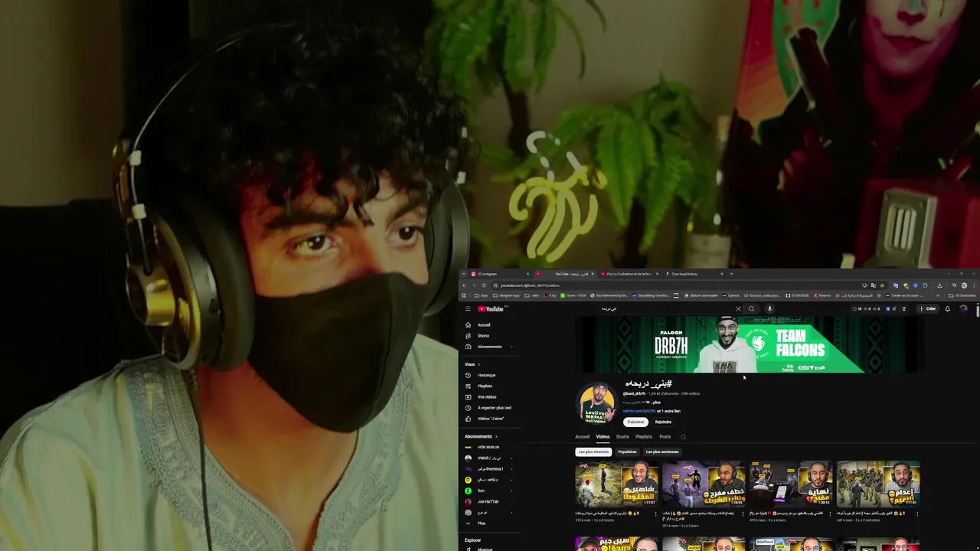Screen dimensions: 980x551
Task: Open the Joe HaTTab subscription channel
Action: pyautogui.click(x=486, y=501)
